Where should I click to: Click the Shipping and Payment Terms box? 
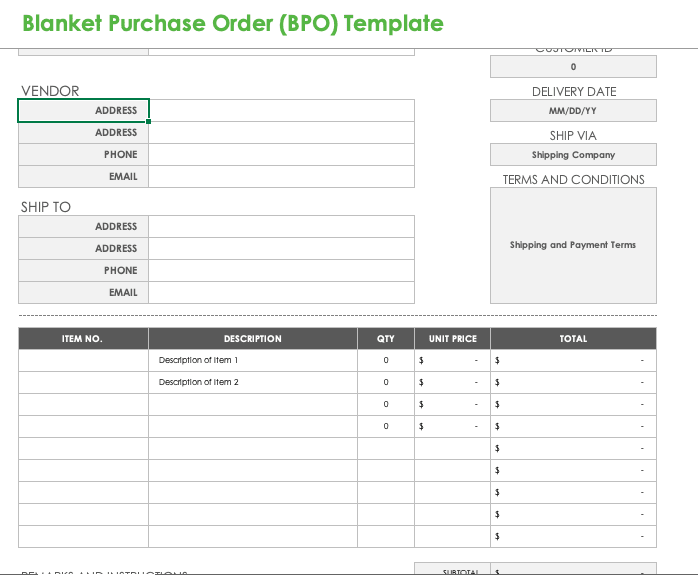coord(573,245)
